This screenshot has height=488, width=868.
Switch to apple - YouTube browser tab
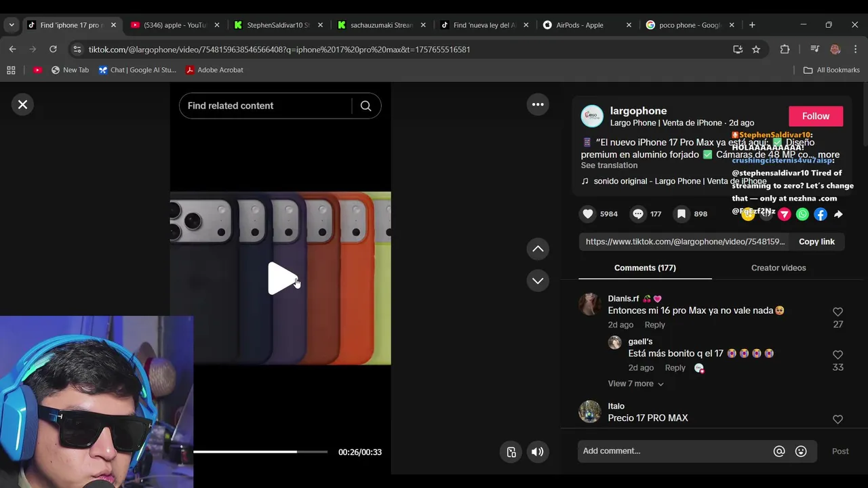tap(175, 25)
